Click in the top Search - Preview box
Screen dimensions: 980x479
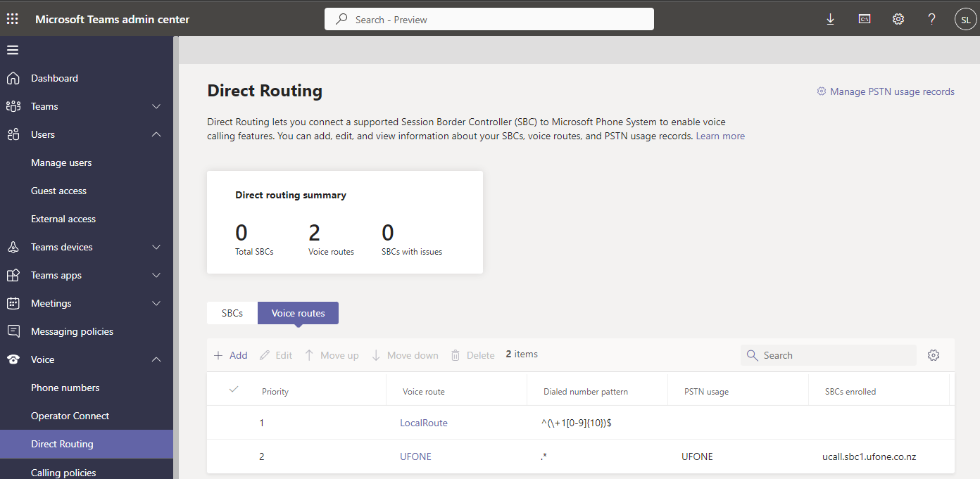[x=489, y=20]
